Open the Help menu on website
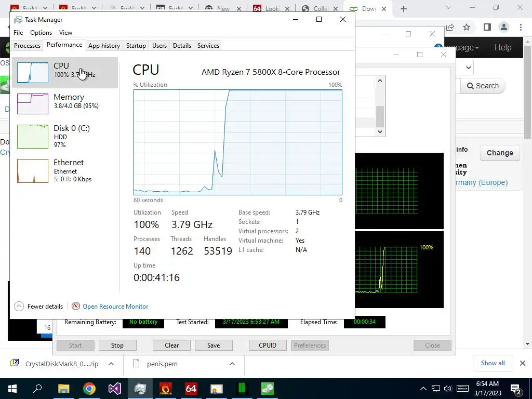This screenshot has height=399, width=532. click(x=503, y=47)
